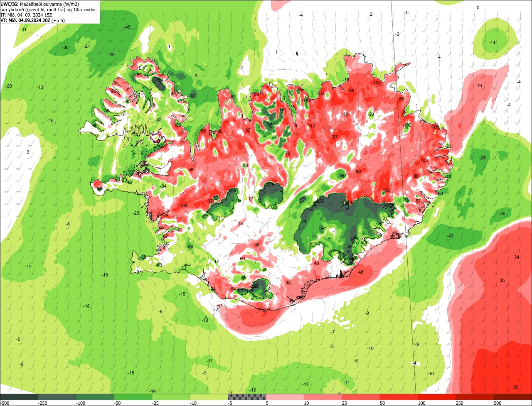
Task: Pick the pale pink swatch between 5 and 10
Action: coord(285,397)
